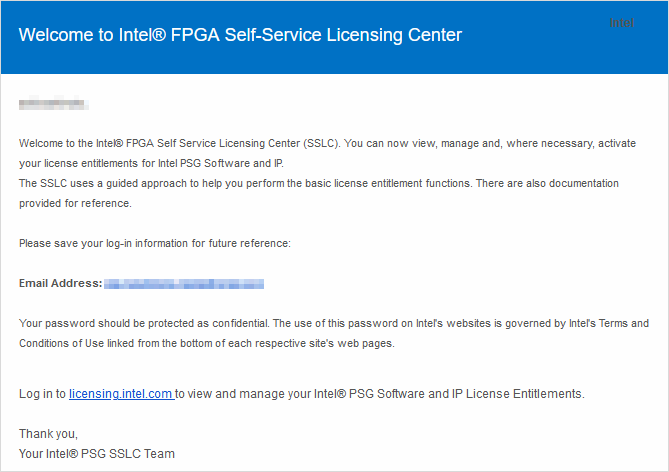
Task: Click 'Please save your log-in information' line
Action: pyautogui.click(x=154, y=243)
